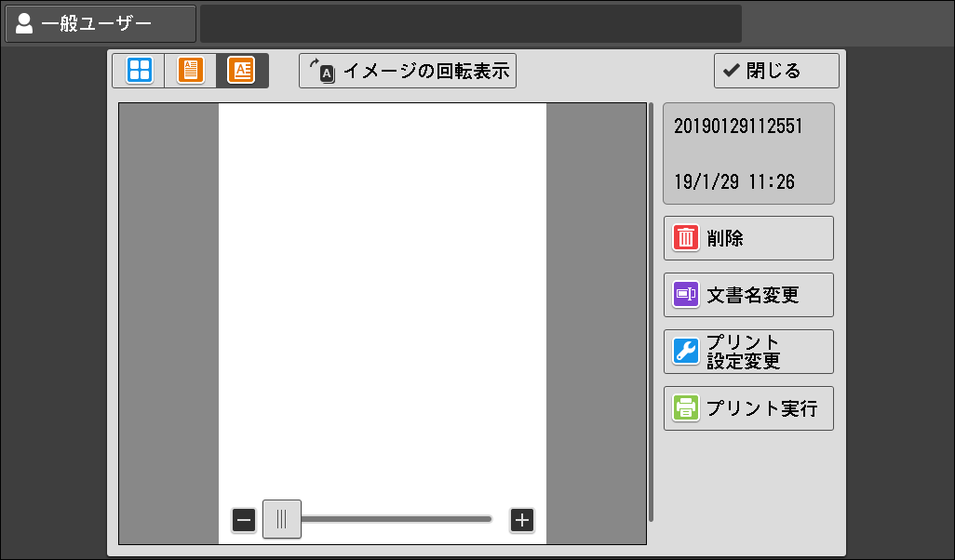Click the timestamp 19/1/29 11:26
955x560 pixels.
[x=734, y=181]
